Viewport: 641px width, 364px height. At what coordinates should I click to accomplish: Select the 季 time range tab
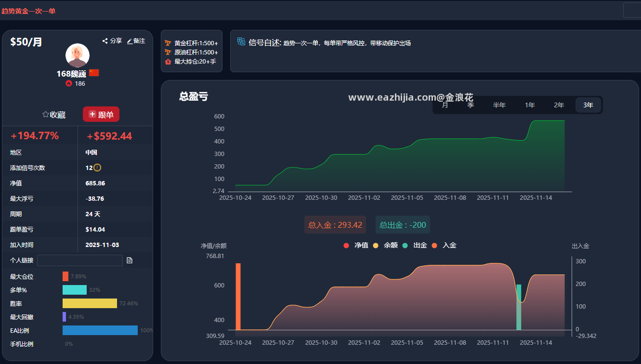[x=471, y=105]
